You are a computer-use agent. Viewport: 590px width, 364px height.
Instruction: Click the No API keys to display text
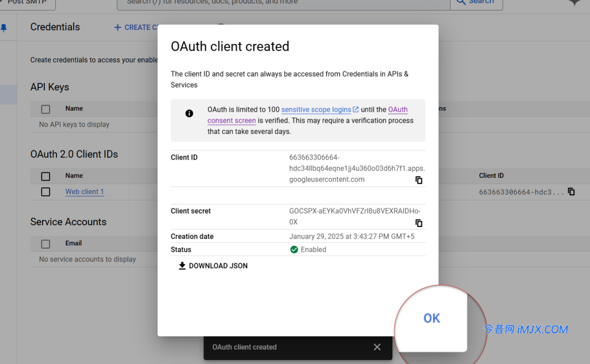click(x=74, y=124)
